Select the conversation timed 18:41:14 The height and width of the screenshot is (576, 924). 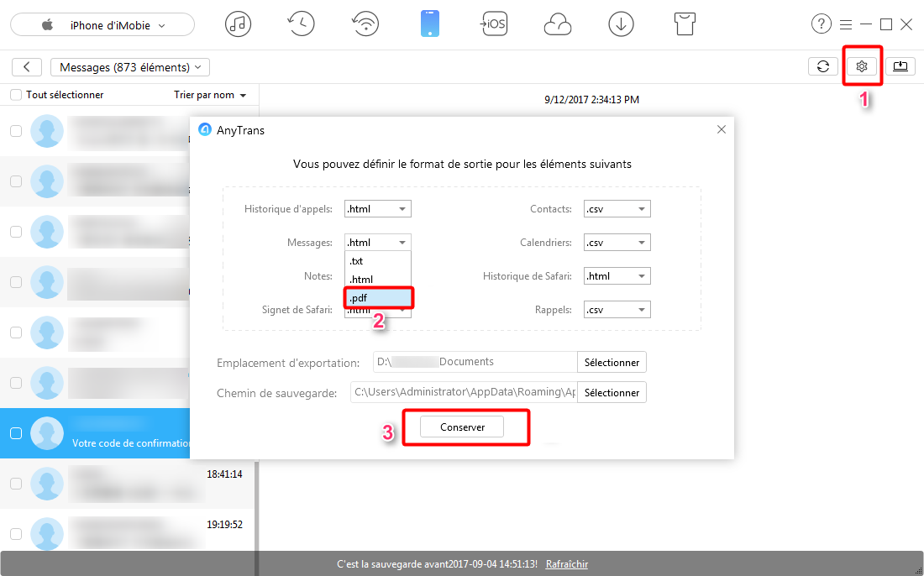click(x=128, y=484)
